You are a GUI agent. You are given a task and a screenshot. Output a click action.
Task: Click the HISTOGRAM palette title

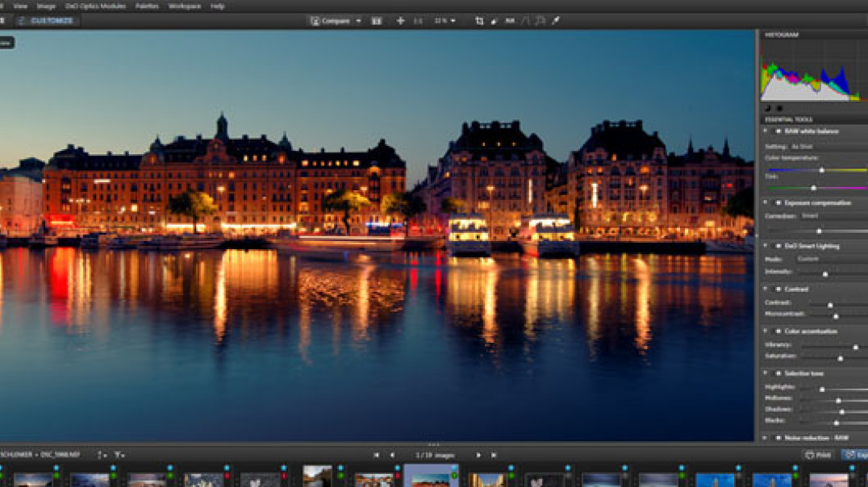782,35
